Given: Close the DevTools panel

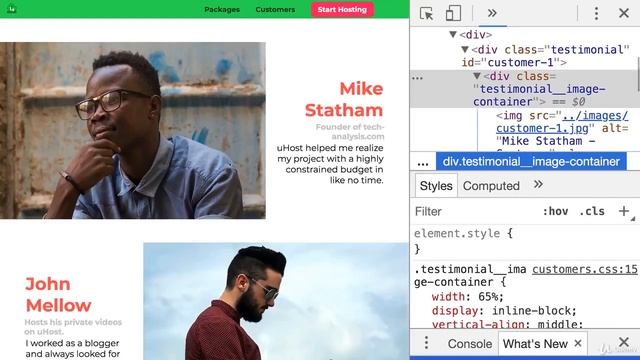Looking at the screenshot, I should point(624,13).
